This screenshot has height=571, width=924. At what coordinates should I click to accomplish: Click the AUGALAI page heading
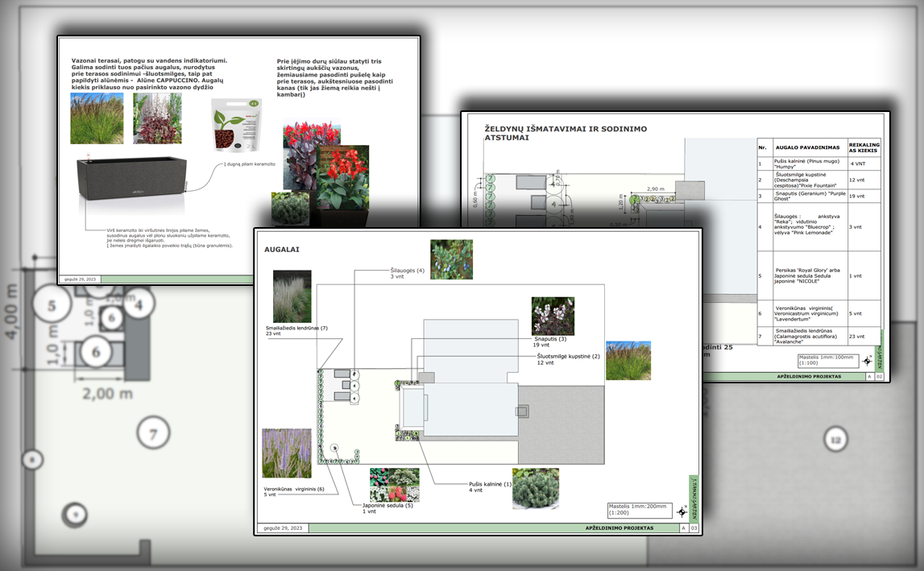[x=282, y=250]
